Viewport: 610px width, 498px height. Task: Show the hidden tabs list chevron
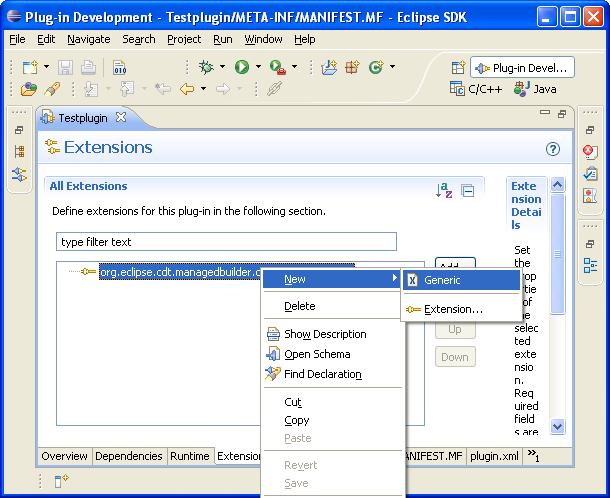[533, 455]
